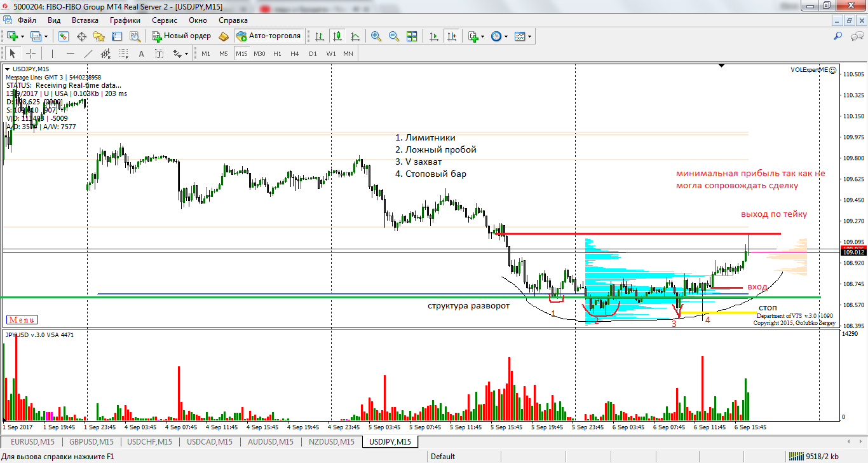Open the community chat icon
This screenshot has width=868, height=463.
(856, 36)
